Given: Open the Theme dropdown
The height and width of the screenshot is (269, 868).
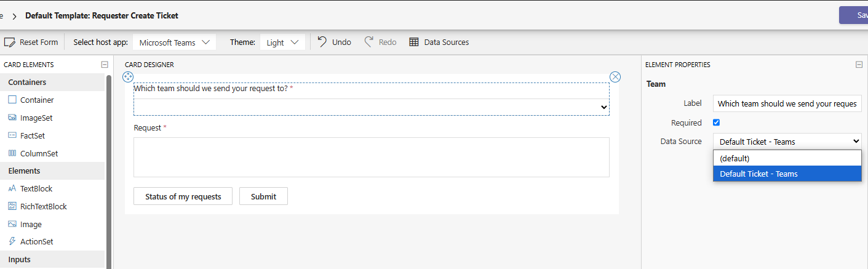Looking at the screenshot, I should [282, 42].
